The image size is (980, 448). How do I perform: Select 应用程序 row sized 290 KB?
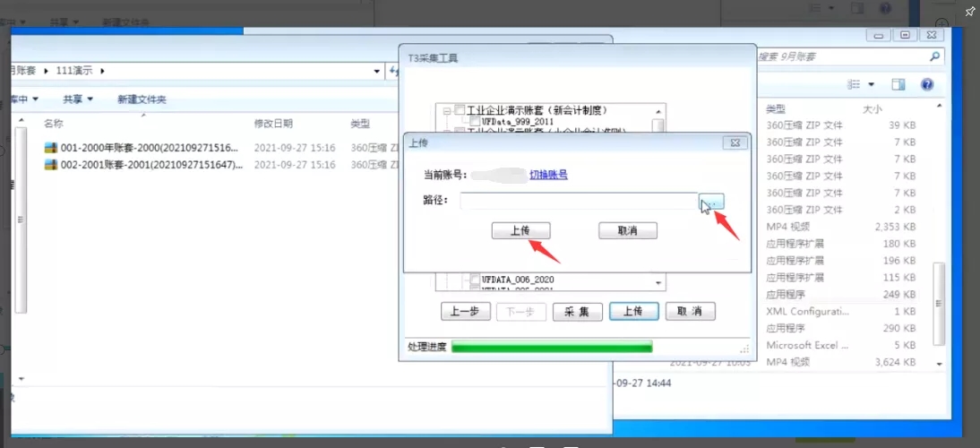coord(840,327)
